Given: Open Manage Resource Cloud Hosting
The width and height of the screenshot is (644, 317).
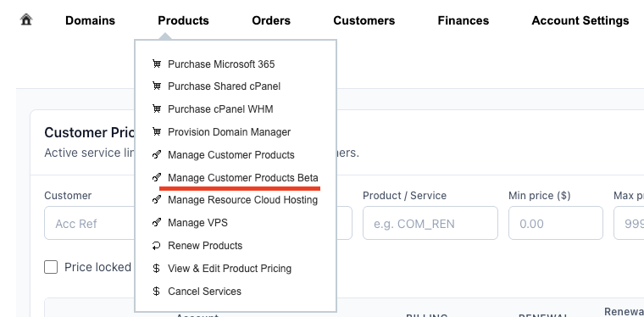Looking at the screenshot, I should pos(242,199).
